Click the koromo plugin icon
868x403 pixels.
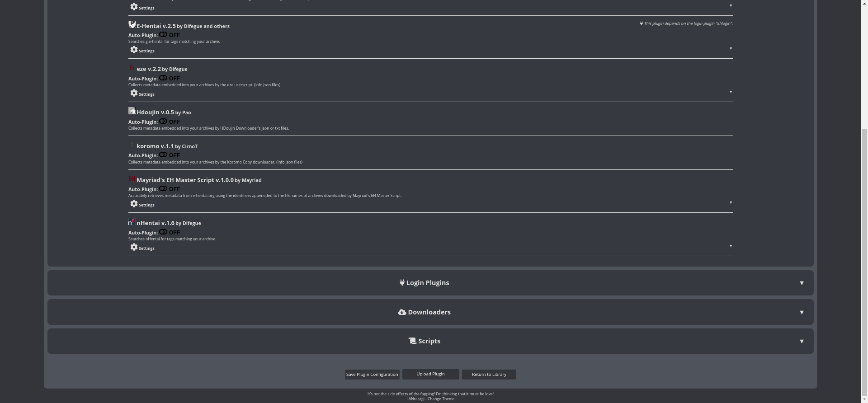(132, 145)
